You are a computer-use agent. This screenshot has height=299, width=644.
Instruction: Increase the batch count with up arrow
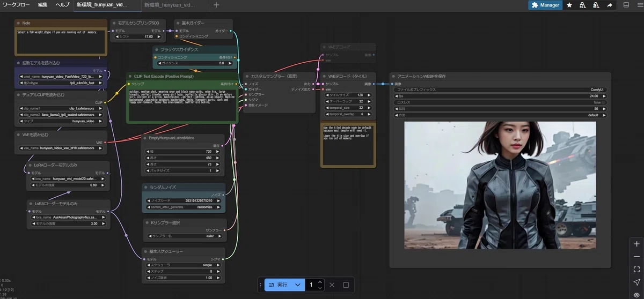point(320,282)
